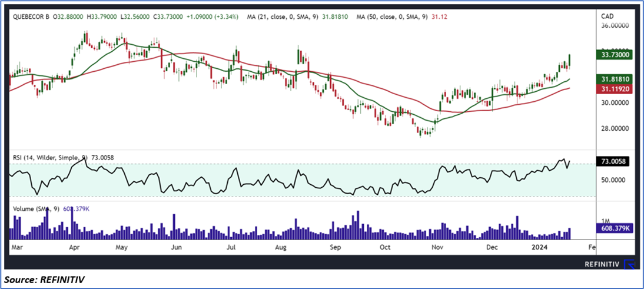Click the 50.0000 RSI axis label
644x289 pixels.
tap(613, 180)
